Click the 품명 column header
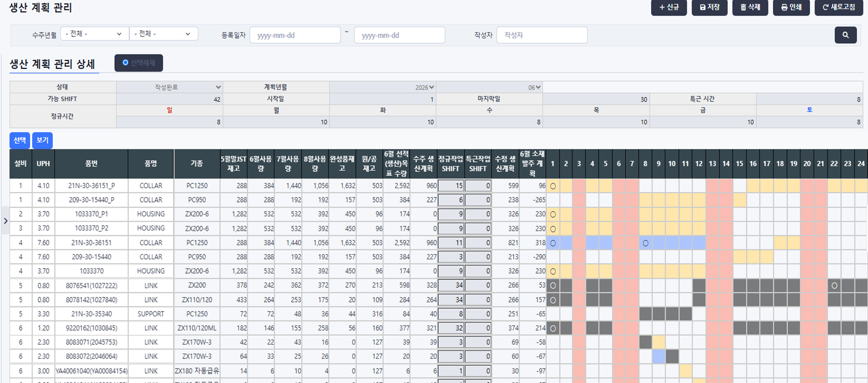This screenshot has height=383, width=868. [x=151, y=164]
